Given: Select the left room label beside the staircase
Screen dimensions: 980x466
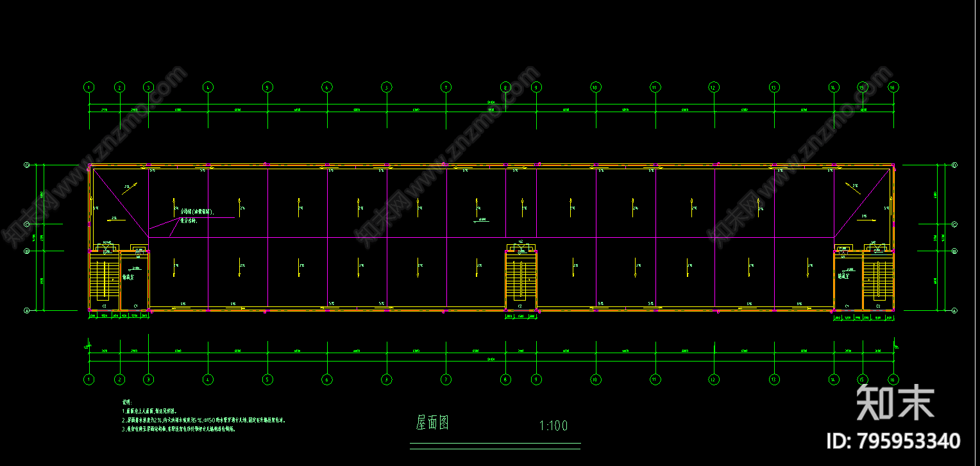Looking at the screenshot, I should (x=132, y=278).
